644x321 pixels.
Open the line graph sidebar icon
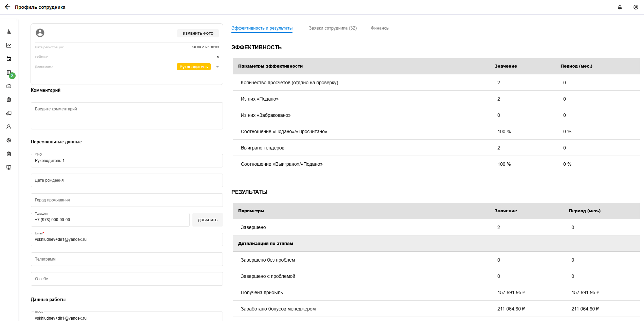click(9, 45)
